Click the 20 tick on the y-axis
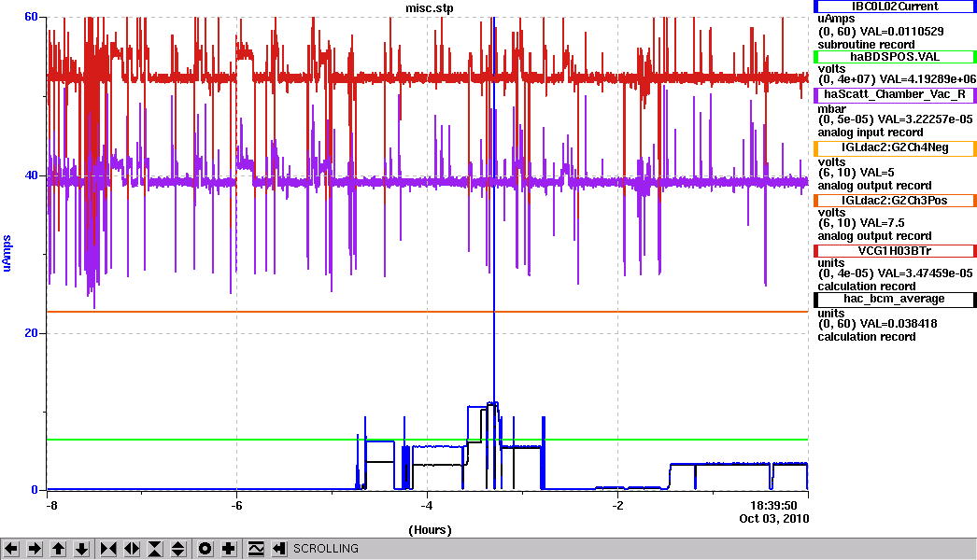The image size is (977, 560). pos(31,333)
